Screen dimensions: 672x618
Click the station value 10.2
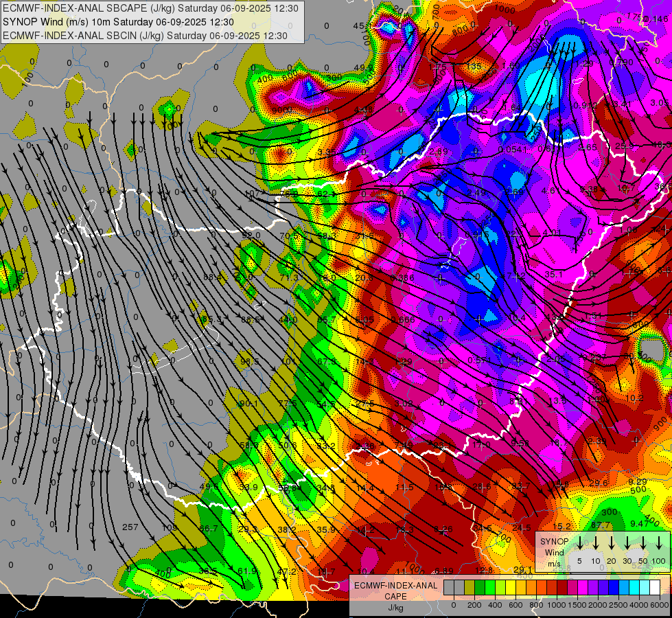(x=634, y=398)
